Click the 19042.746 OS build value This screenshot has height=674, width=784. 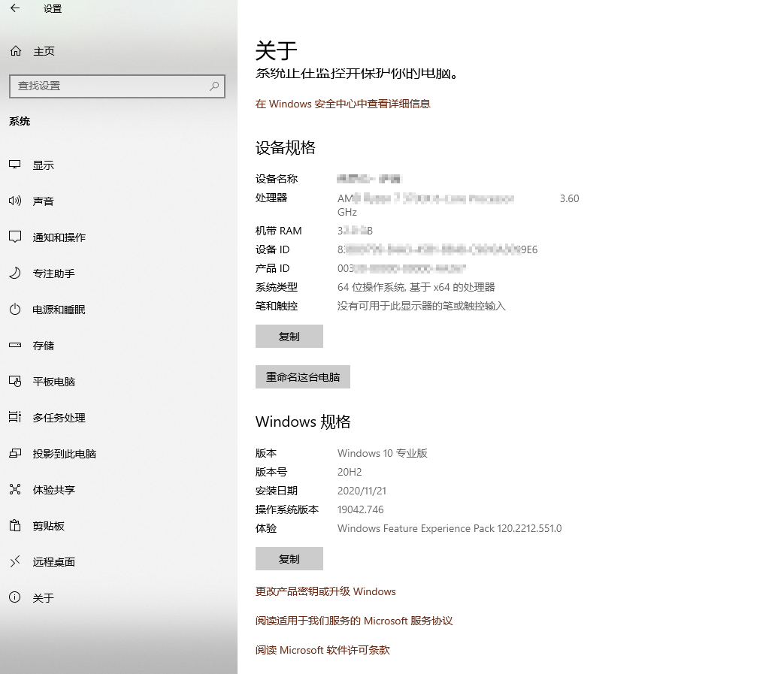tap(361, 509)
